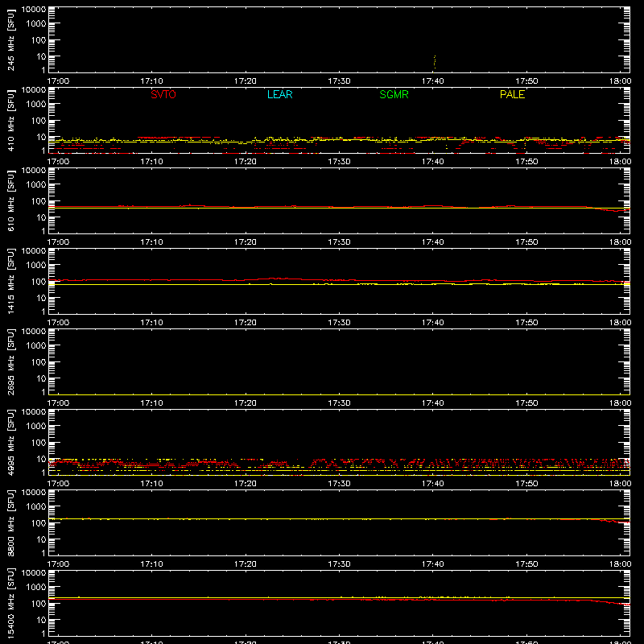Click 17:50 under the 8800 MHz panel

526,564
